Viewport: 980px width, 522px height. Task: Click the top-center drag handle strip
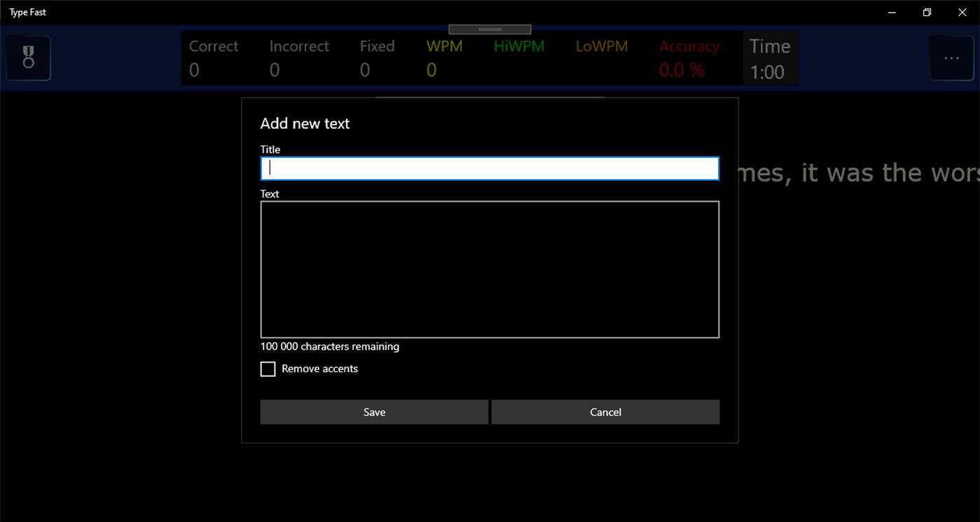pyautogui.click(x=489, y=29)
